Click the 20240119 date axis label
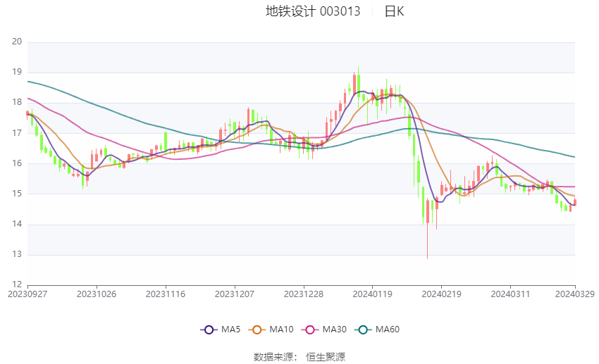The height and width of the screenshot is (364, 599). (x=373, y=294)
